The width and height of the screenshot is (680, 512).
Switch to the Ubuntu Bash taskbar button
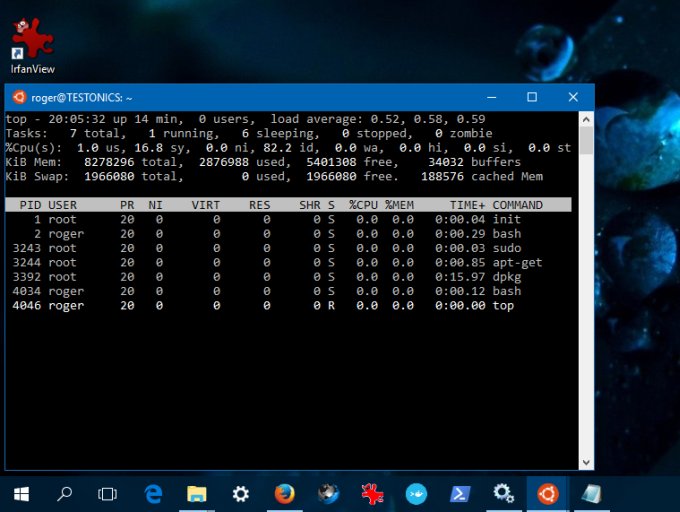546,493
